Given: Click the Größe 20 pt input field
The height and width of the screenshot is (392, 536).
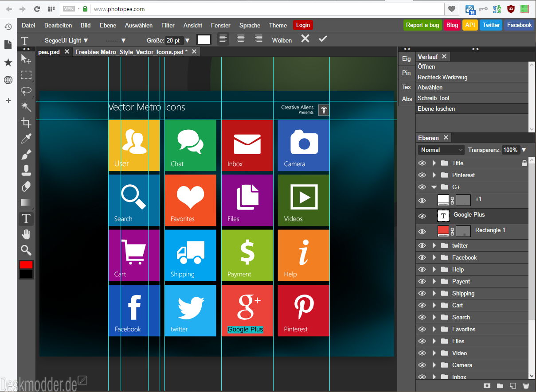Looking at the screenshot, I should coord(174,40).
